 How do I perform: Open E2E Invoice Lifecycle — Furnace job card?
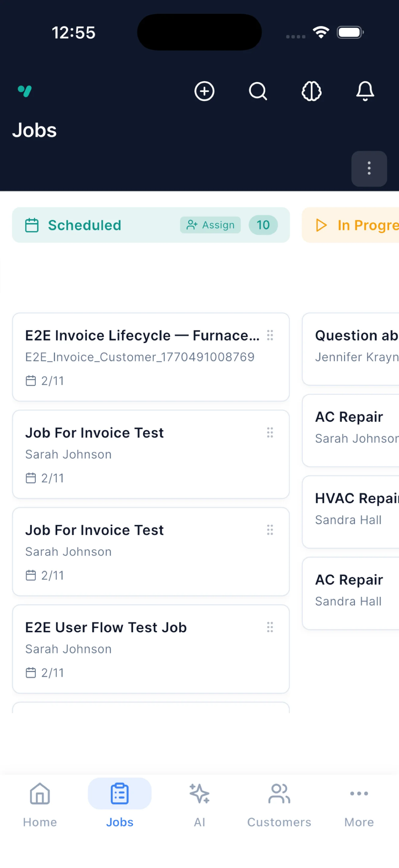[x=151, y=357]
